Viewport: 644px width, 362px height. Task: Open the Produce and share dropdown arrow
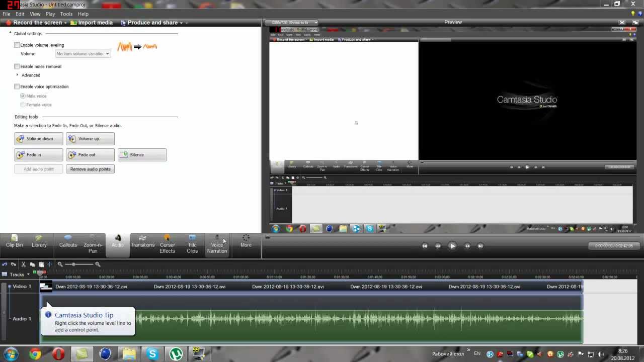(181, 23)
